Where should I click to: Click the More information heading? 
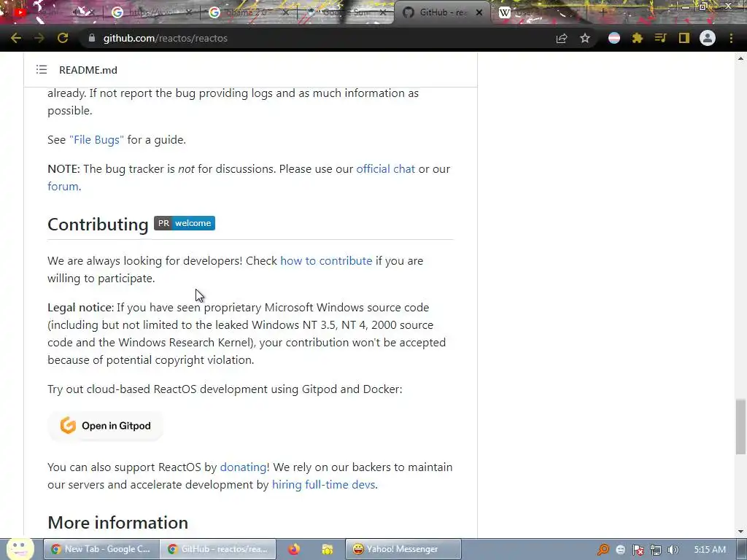point(117,522)
